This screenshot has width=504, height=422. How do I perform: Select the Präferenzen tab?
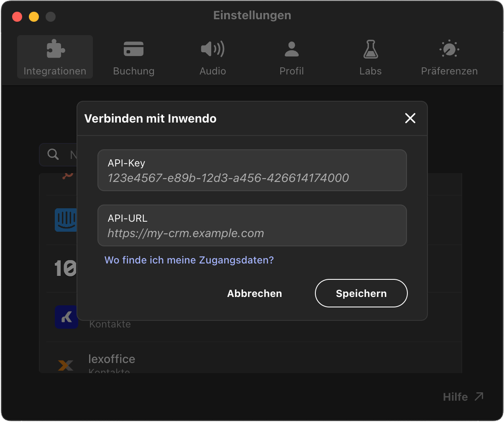[x=449, y=57]
